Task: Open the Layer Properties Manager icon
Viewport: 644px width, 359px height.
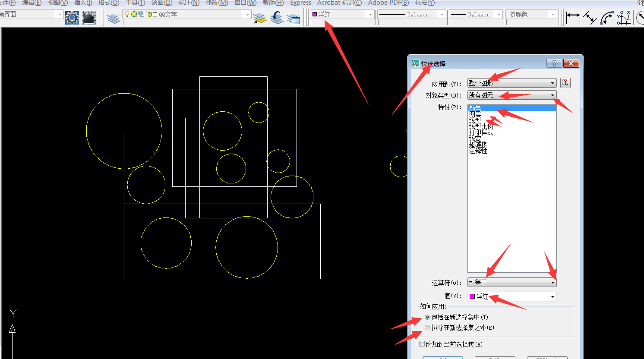Action: [x=114, y=18]
